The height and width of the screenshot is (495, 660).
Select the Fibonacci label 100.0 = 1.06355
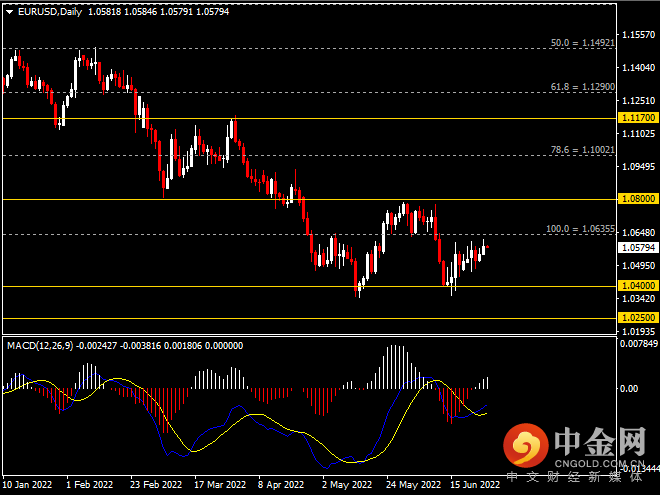(580, 229)
